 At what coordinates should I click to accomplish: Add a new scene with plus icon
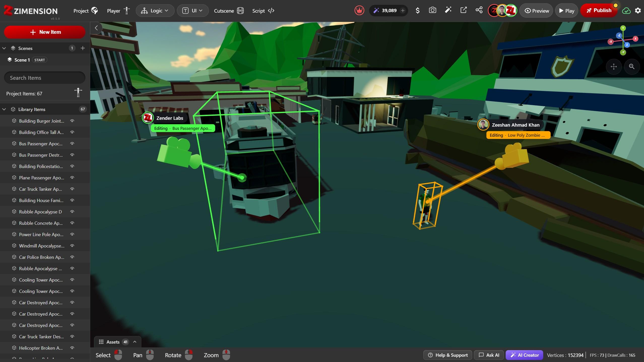[x=83, y=48]
